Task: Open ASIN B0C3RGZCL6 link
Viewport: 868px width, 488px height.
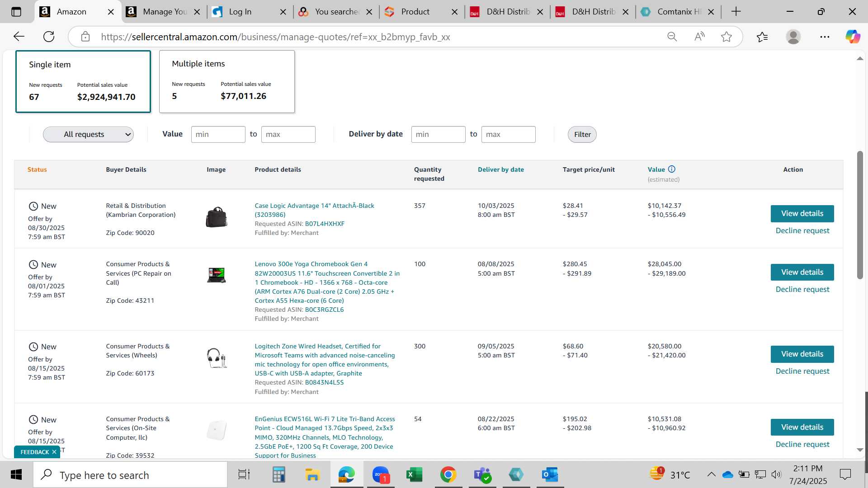Action: click(324, 310)
